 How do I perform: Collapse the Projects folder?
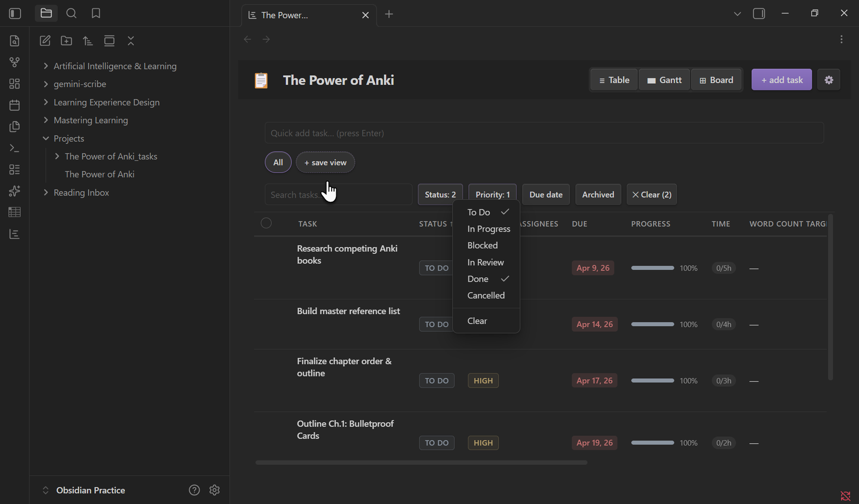[46, 138]
